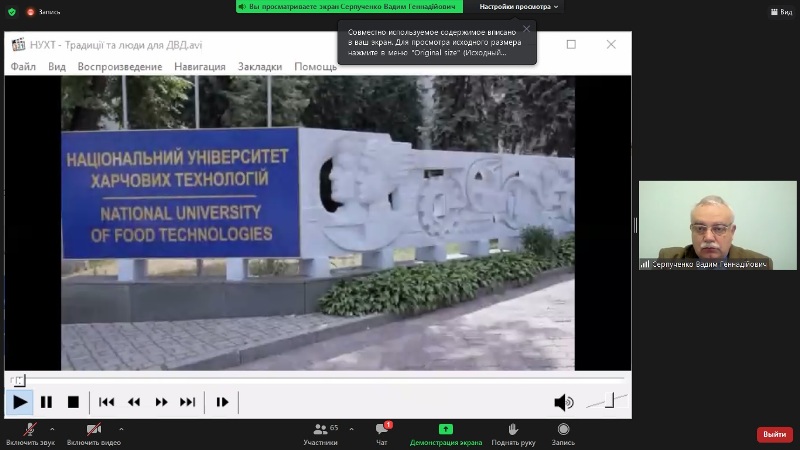The image size is (800, 450).
Task: Pause the video playback
Action: pyautogui.click(x=46, y=402)
